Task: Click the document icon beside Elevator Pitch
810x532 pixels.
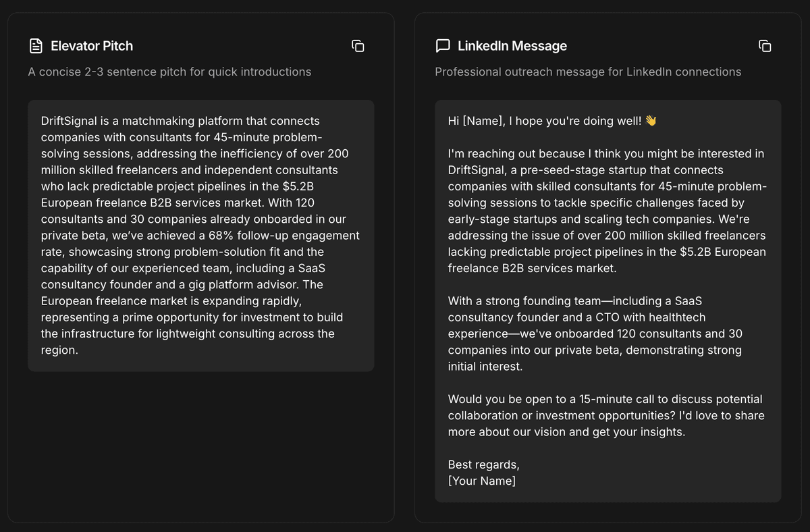Action: pos(35,46)
